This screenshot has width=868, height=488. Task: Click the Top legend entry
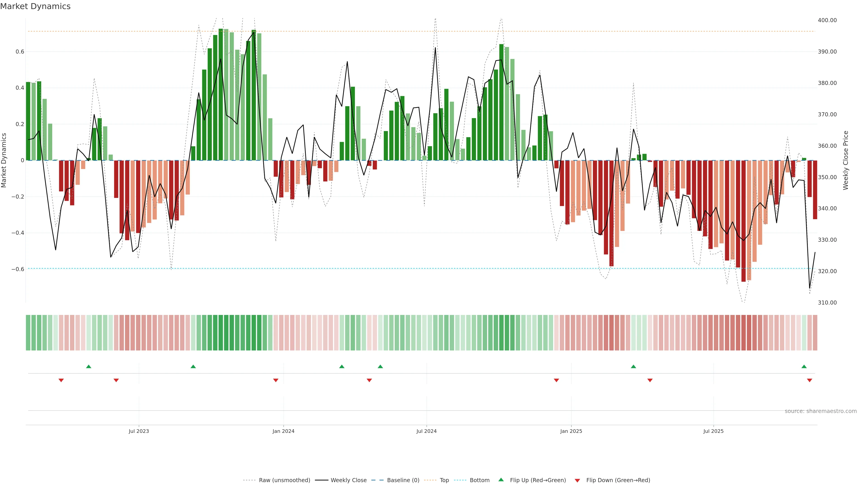click(x=444, y=480)
